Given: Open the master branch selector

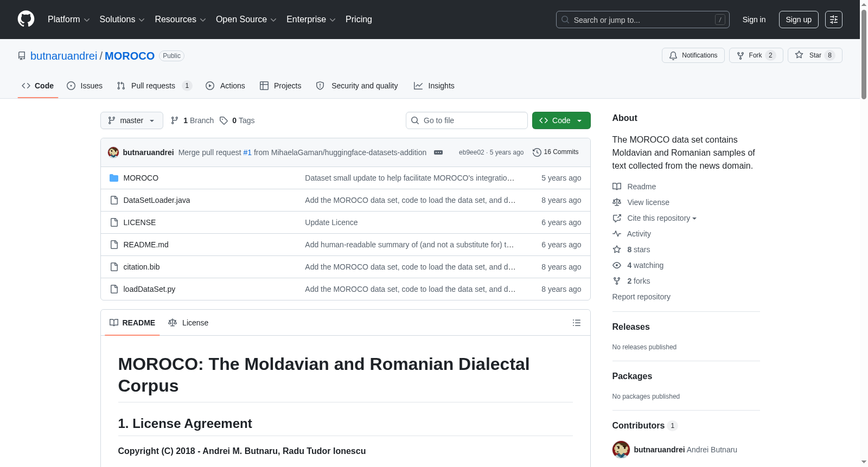Looking at the screenshot, I should [132, 120].
